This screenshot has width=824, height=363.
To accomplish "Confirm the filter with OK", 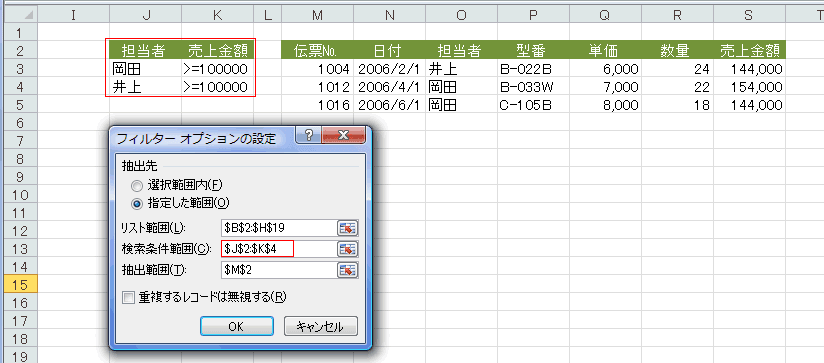I will click(236, 326).
